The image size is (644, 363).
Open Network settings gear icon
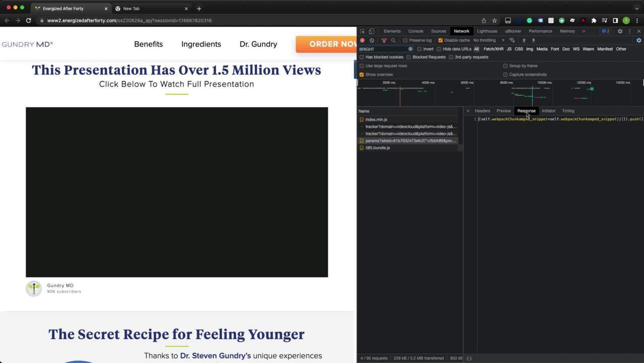tap(639, 40)
